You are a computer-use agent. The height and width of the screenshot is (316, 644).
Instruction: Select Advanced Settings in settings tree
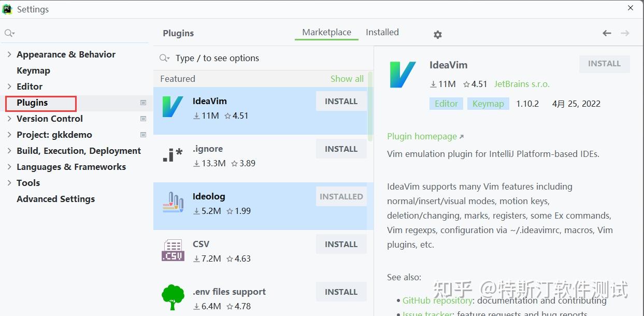click(55, 199)
